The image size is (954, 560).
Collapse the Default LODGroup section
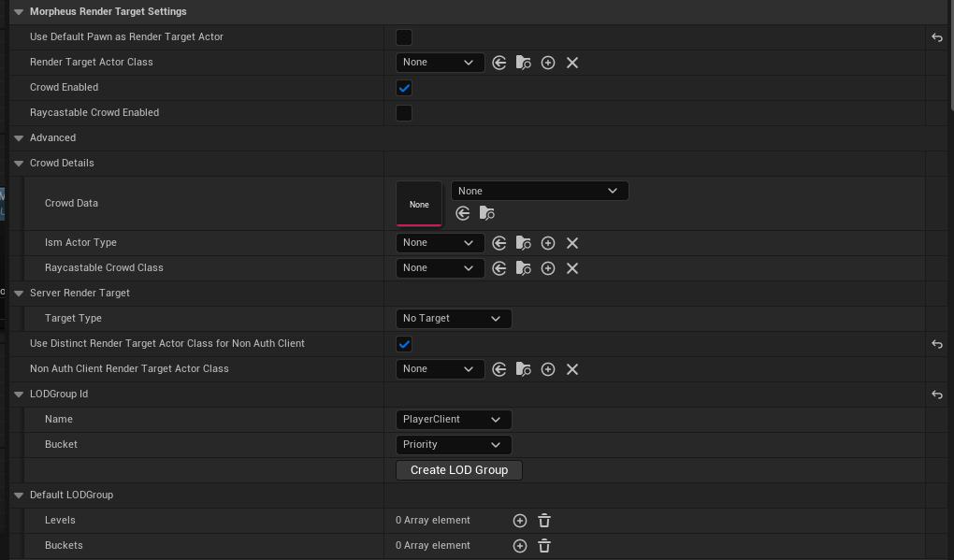[19, 495]
